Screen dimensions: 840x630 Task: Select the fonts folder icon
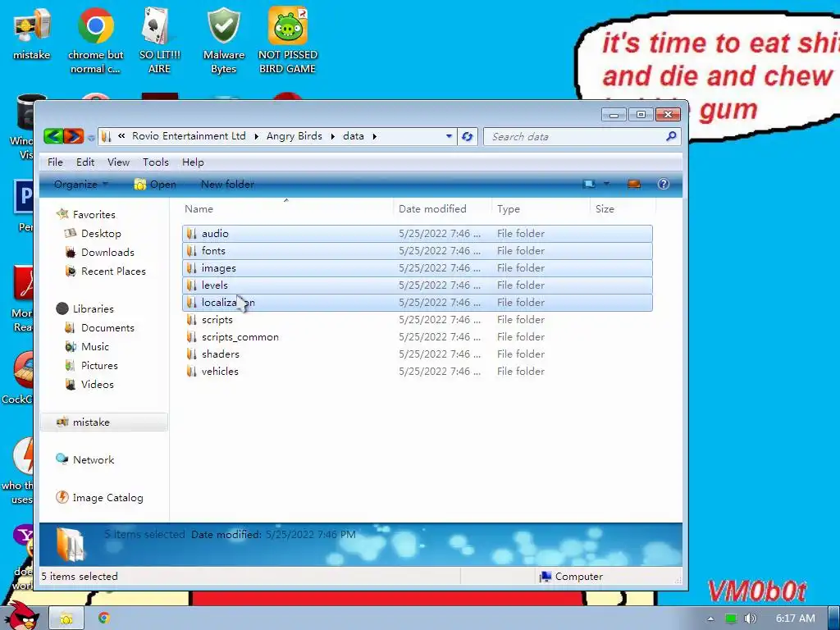pyautogui.click(x=191, y=251)
